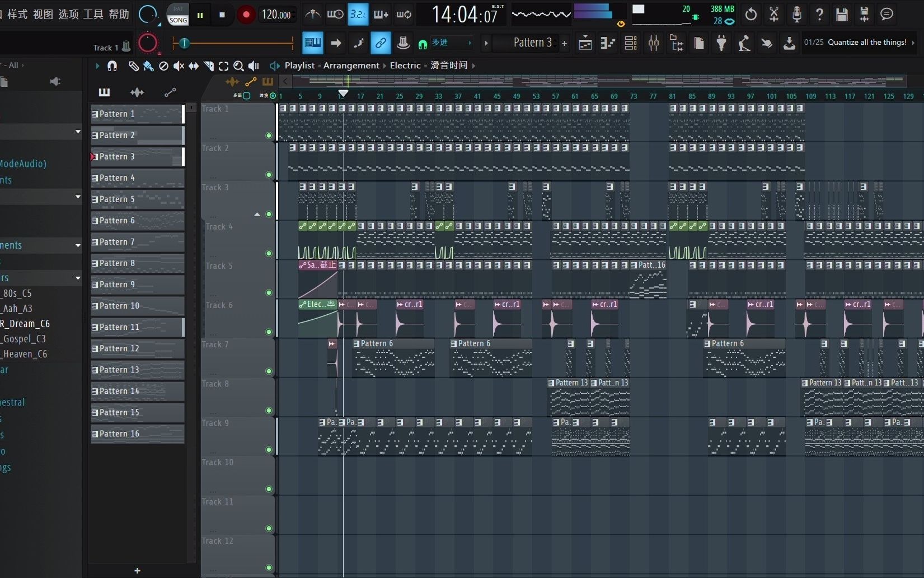Export audio with render icon
Screen dimensions: 924x578
[x=864, y=15]
